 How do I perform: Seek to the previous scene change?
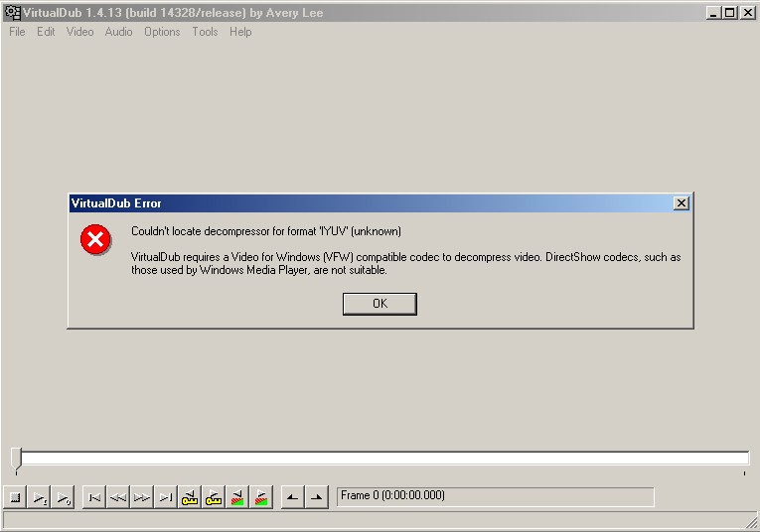(237, 497)
